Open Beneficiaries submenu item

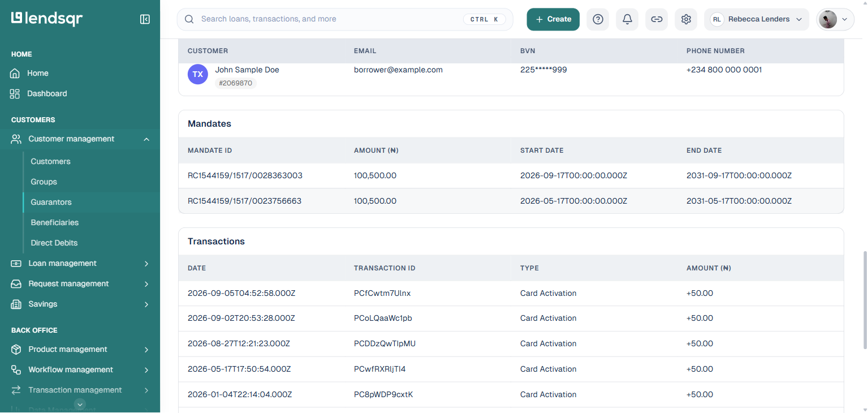55,223
